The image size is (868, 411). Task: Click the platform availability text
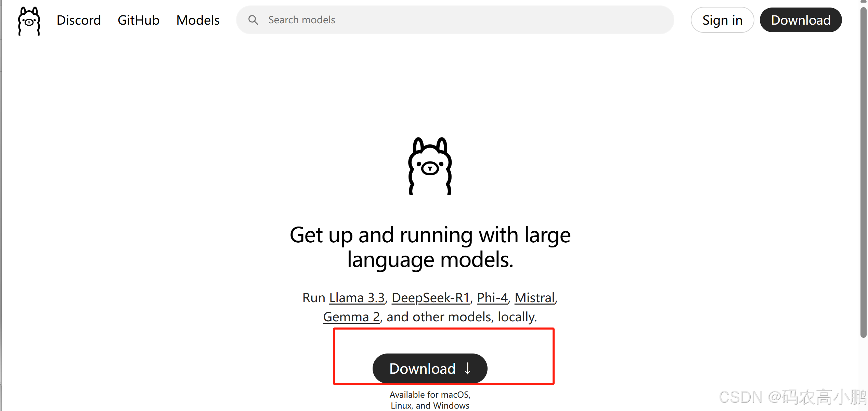(430, 400)
